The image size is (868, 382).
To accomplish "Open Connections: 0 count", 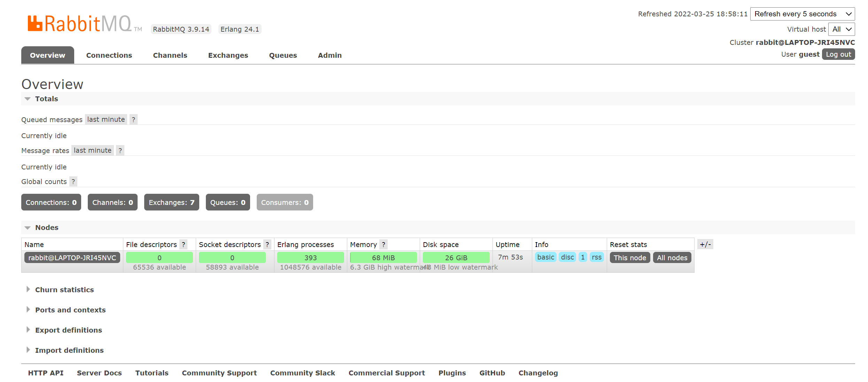I will [x=51, y=202].
